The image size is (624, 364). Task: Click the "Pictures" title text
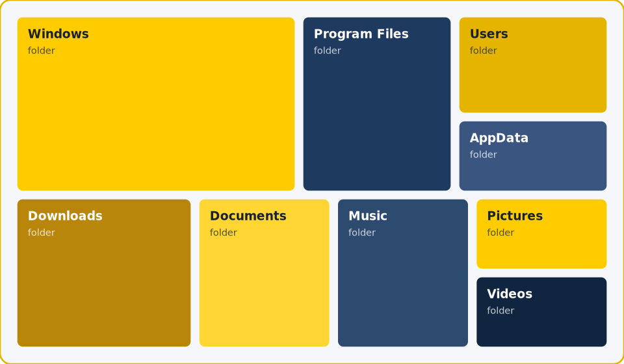[x=515, y=216]
